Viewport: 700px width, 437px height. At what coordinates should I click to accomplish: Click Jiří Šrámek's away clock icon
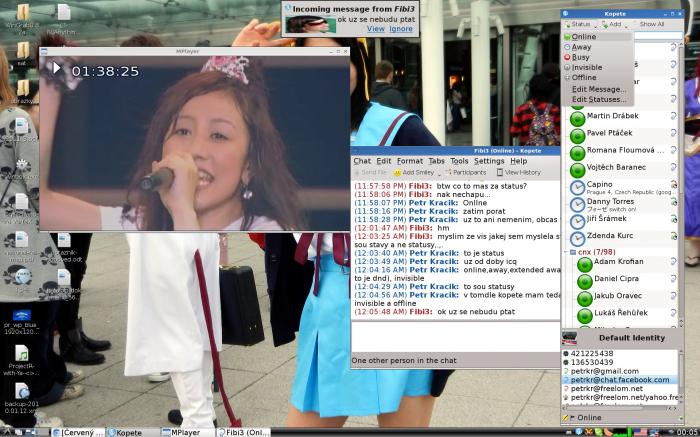tap(577, 221)
